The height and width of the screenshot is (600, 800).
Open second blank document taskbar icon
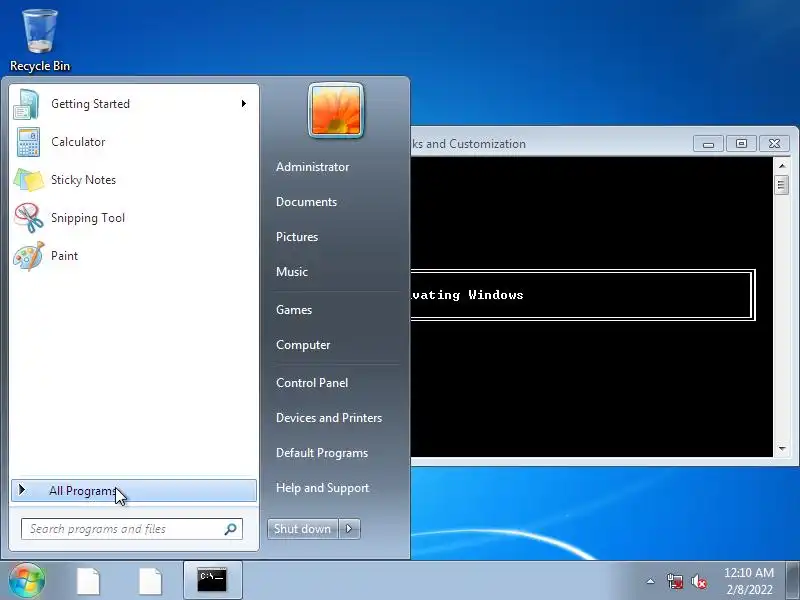pyautogui.click(x=151, y=581)
